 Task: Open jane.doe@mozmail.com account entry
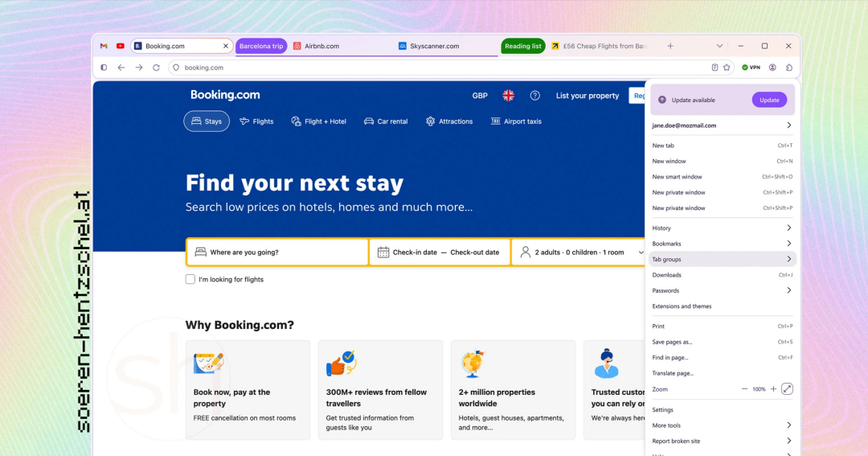[722, 125]
